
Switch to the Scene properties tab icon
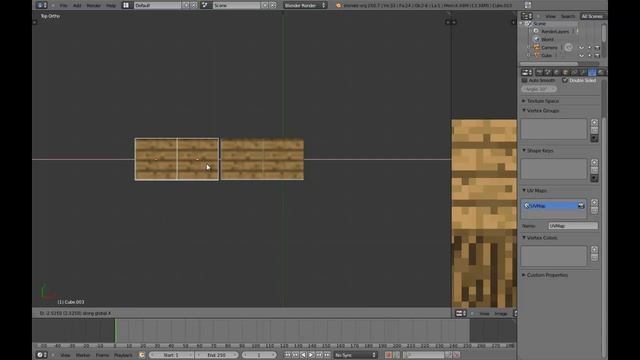[x=548, y=72]
